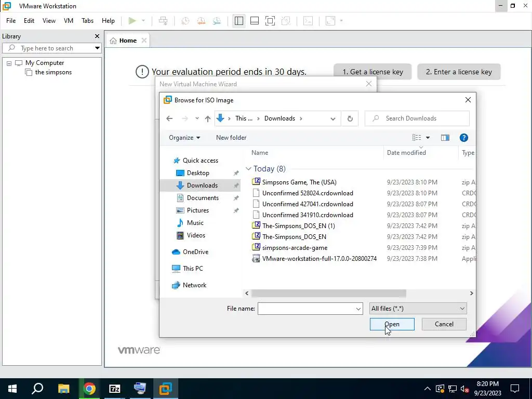This screenshot has width=532, height=399.
Task: Select VMware-workstation-full-17.0.0-20800274 file
Action: (320, 259)
